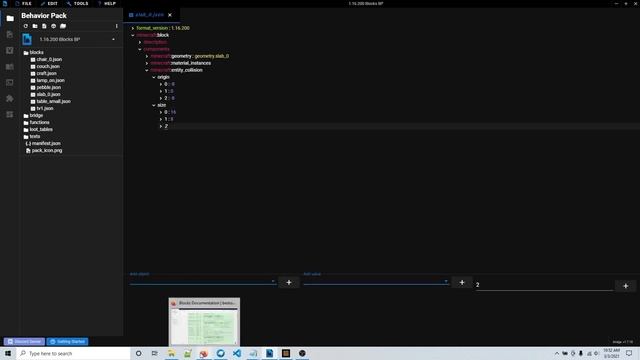Expand the minecraft:geometry node

point(147,56)
